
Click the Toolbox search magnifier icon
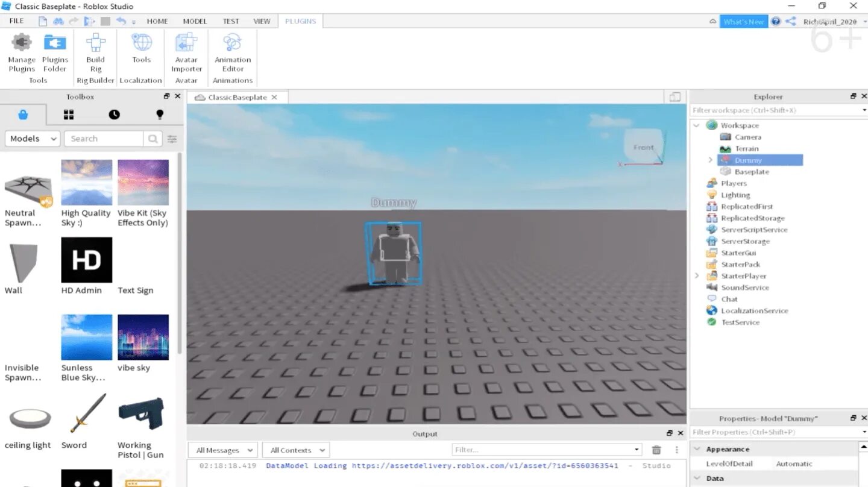point(153,139)
